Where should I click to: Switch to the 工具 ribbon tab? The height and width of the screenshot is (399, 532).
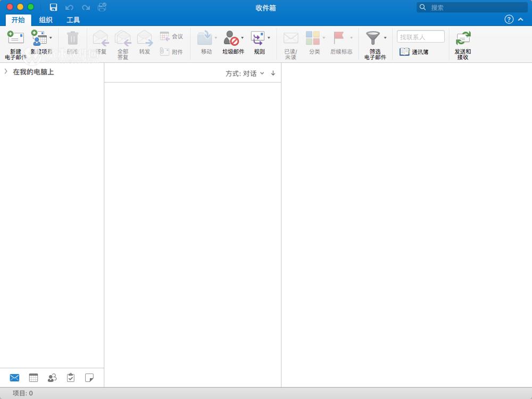73,20
